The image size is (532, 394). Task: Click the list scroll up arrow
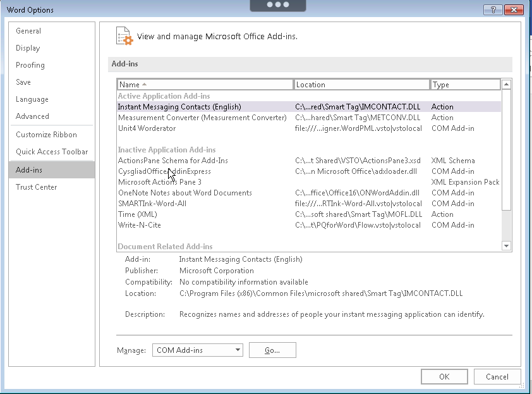(x=506, y=84)
